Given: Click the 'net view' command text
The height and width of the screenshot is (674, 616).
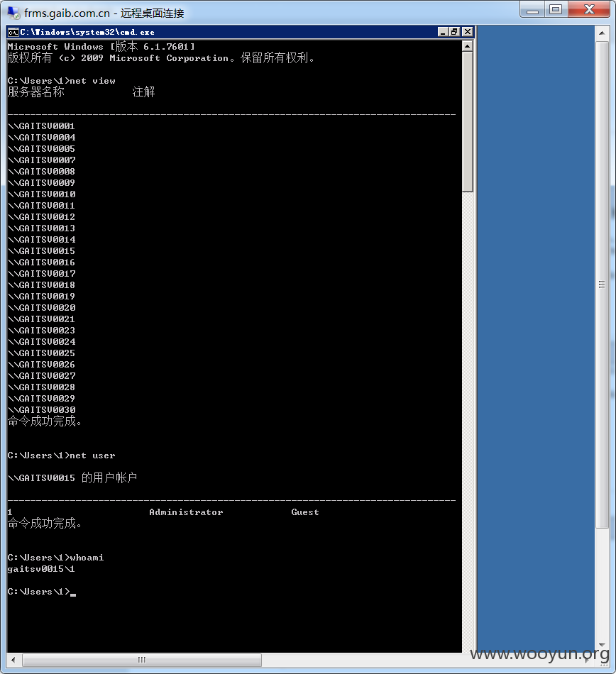Looking at the screenshot, I should coord(92,81).
